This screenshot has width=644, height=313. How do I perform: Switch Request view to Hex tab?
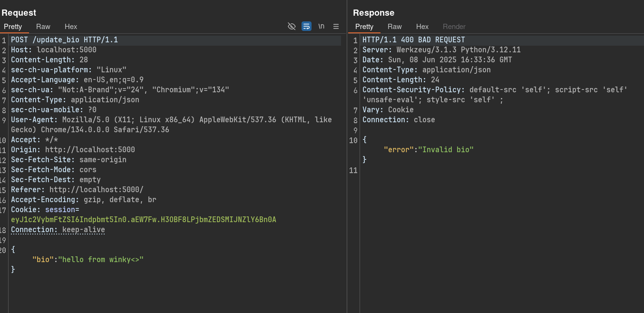71,27
